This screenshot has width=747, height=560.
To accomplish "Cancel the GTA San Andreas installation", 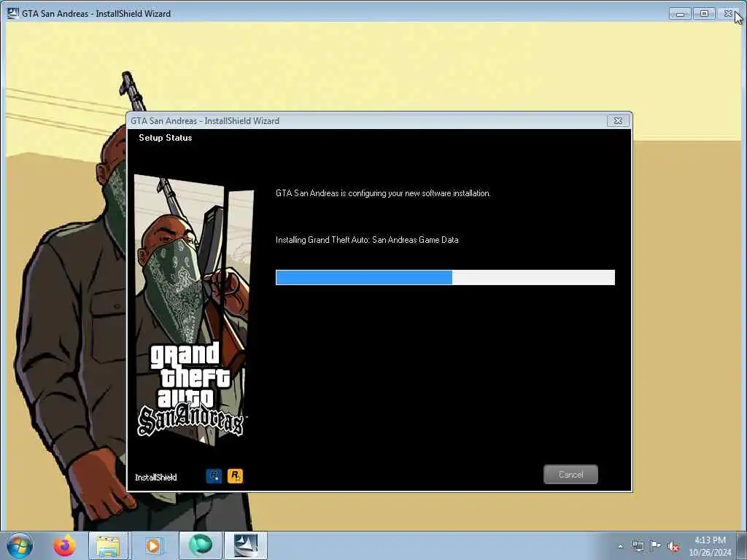I will (570, 474).
